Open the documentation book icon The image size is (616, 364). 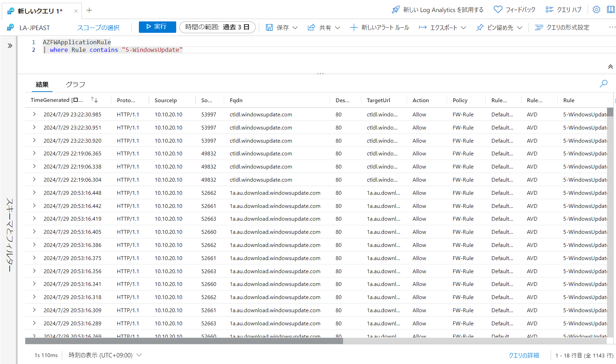click(611, 10)
